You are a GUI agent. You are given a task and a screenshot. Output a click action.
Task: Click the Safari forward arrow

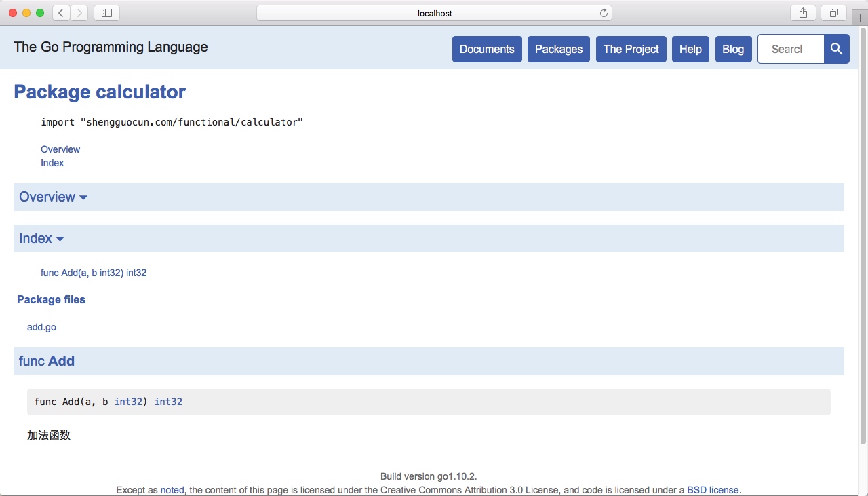(79, 13)
